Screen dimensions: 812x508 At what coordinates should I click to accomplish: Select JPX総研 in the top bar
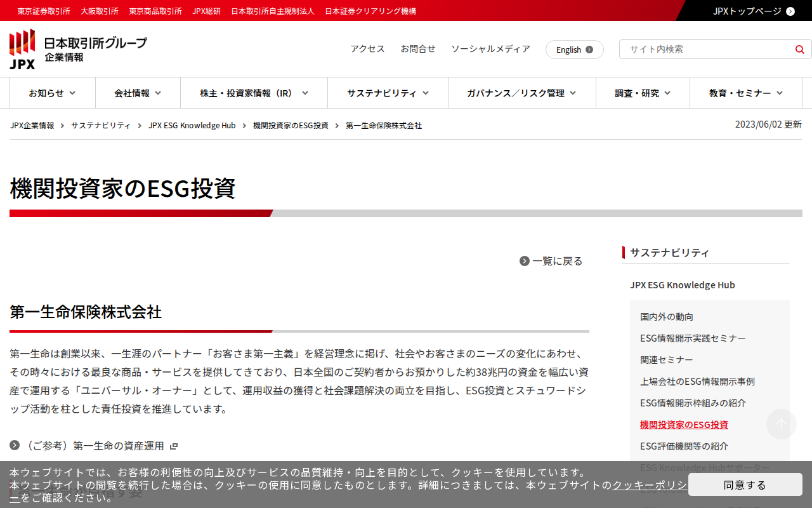(206, 11)
